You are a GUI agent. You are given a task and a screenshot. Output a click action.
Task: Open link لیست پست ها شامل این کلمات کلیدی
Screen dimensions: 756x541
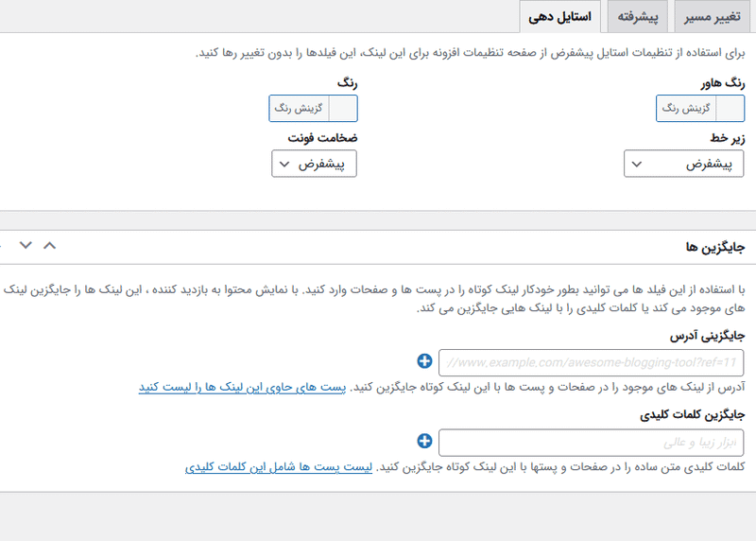pyautogui.click(x=279, y=467)
